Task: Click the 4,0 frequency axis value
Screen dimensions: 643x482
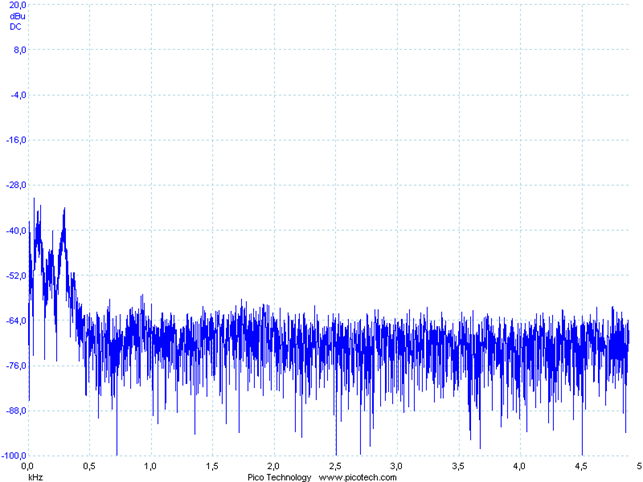Action: [x=520, y=466]
